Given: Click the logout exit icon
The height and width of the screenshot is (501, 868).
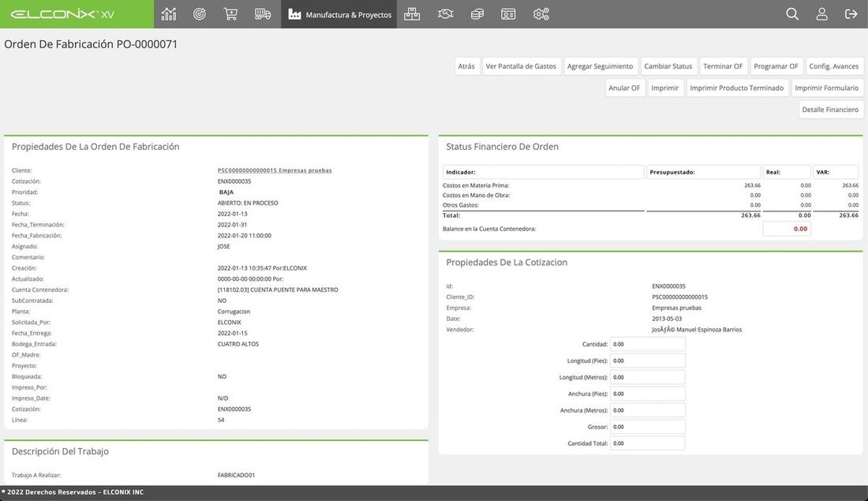Looking at the screenshot, I should (x=851, y=14).
